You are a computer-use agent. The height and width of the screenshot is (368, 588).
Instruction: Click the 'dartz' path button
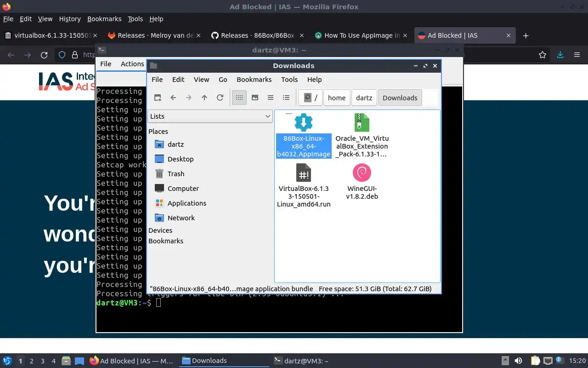tap(364, 98)
